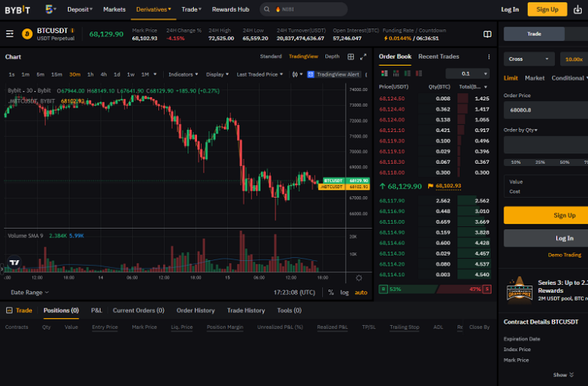Open the Trade dropdown in top nav
588x386 pixels.
coord(192,9)
